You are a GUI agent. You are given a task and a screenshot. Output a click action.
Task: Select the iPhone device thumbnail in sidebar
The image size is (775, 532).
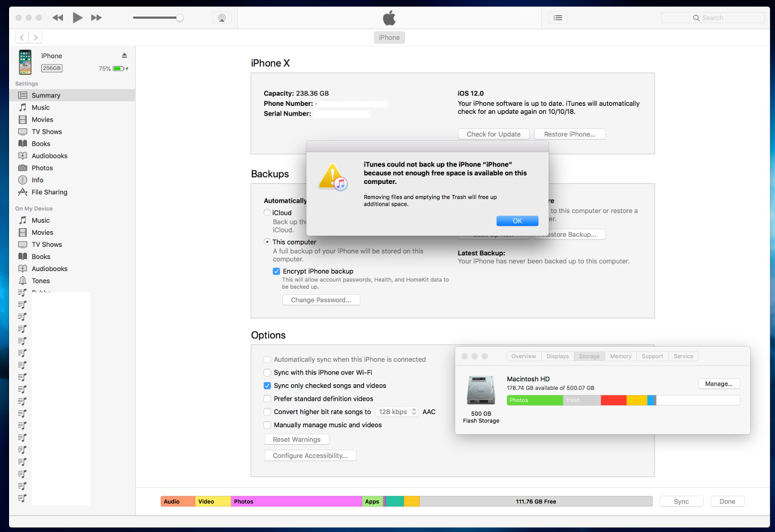point(25,62)
